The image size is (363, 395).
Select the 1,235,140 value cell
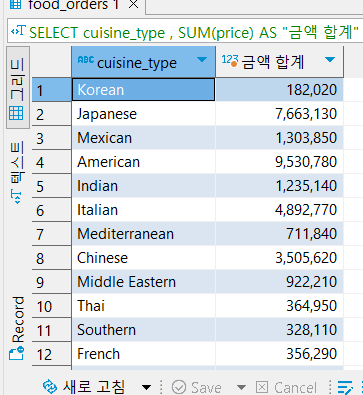pyautogui.click(x=279, y=186)
